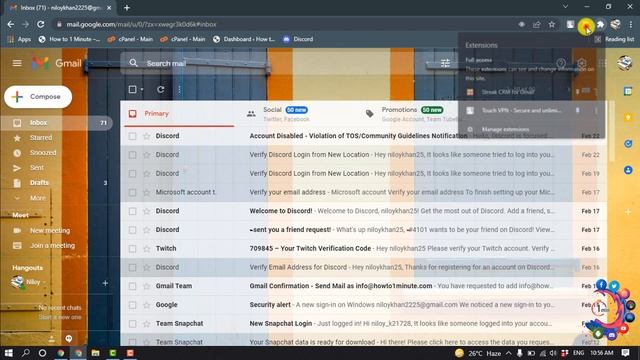Viewport: 640px width, 360px height.
Task: Star the Google Security alert email
Action: [147, 305]
